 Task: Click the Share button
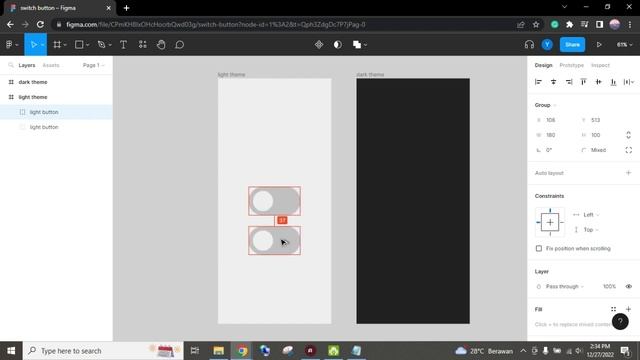click(x=572, y=44)
